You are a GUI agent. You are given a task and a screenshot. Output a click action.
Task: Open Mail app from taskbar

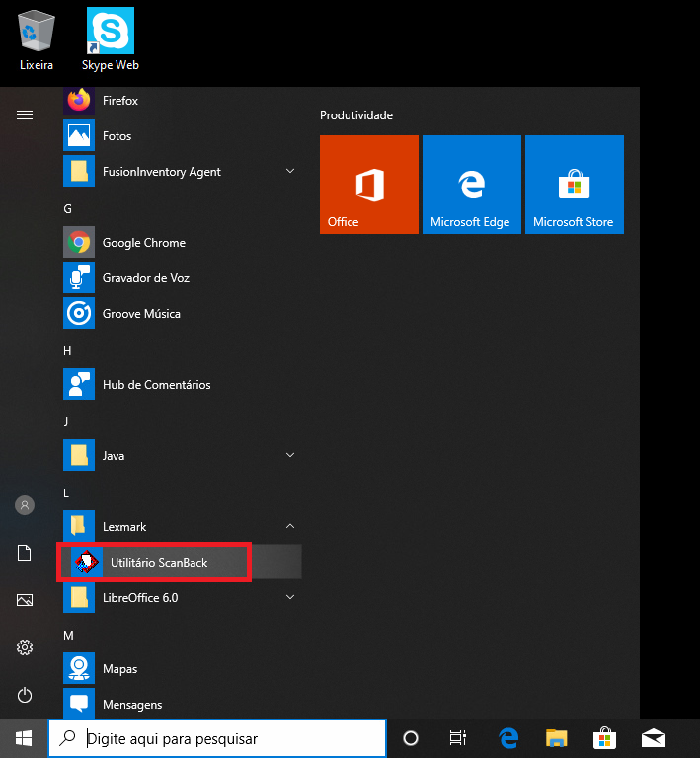pyautogui.click(x=654, y=738)
